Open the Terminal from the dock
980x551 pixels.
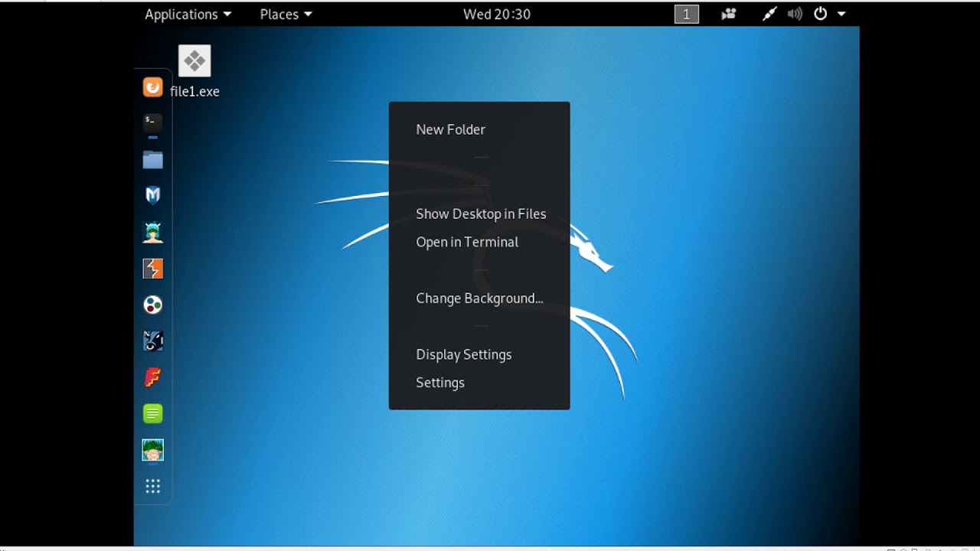tap(153, 122)
